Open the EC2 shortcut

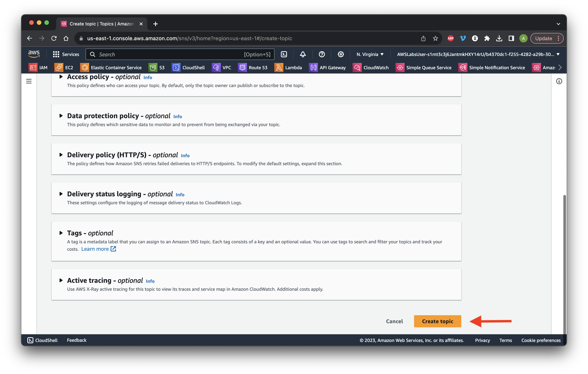click(64, 68)
